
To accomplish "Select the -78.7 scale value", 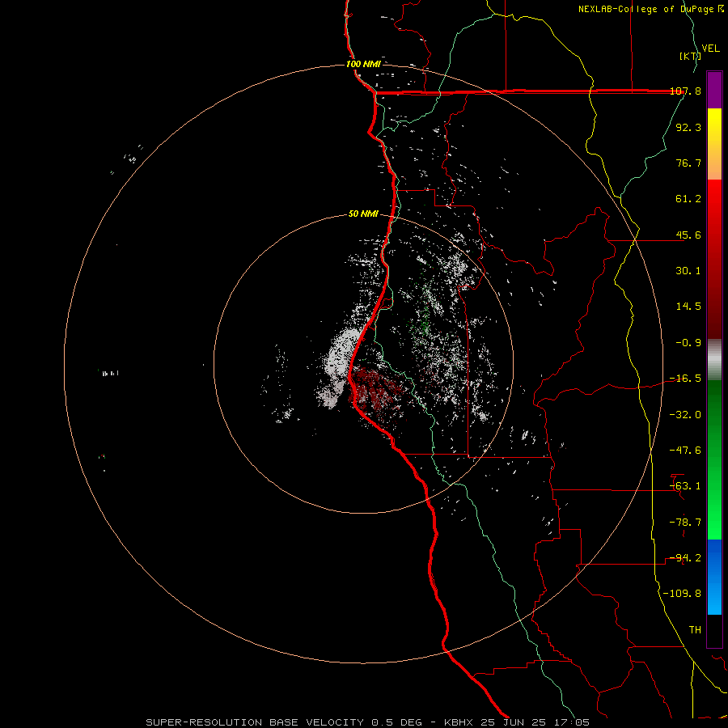I will click(686, 523).
